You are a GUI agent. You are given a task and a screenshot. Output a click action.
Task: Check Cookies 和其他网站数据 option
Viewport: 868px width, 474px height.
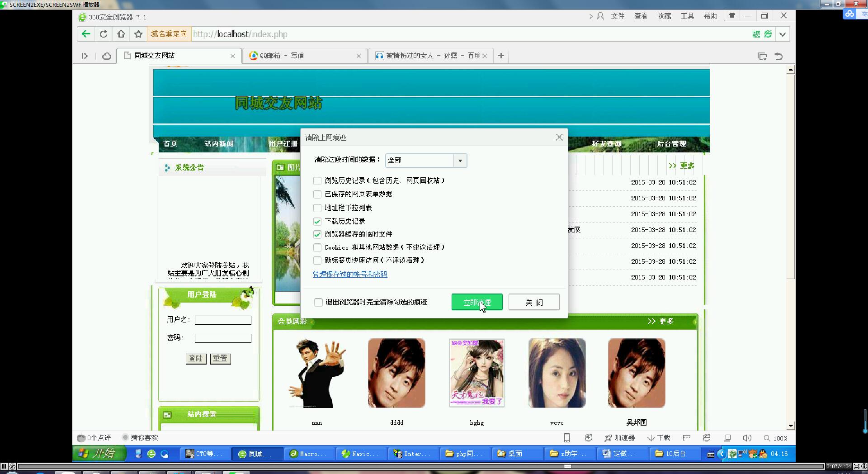pyautogui.click(x=317, y=247)
